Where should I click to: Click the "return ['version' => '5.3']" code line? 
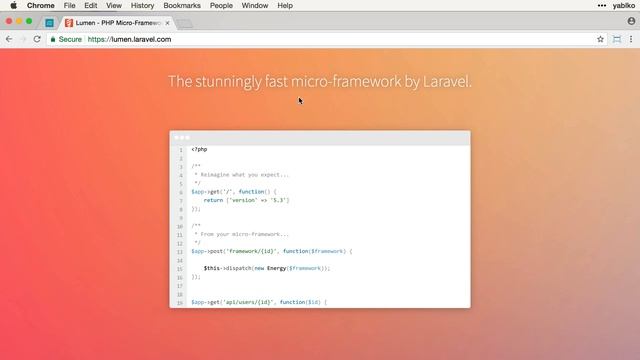[x=246, y=200]
